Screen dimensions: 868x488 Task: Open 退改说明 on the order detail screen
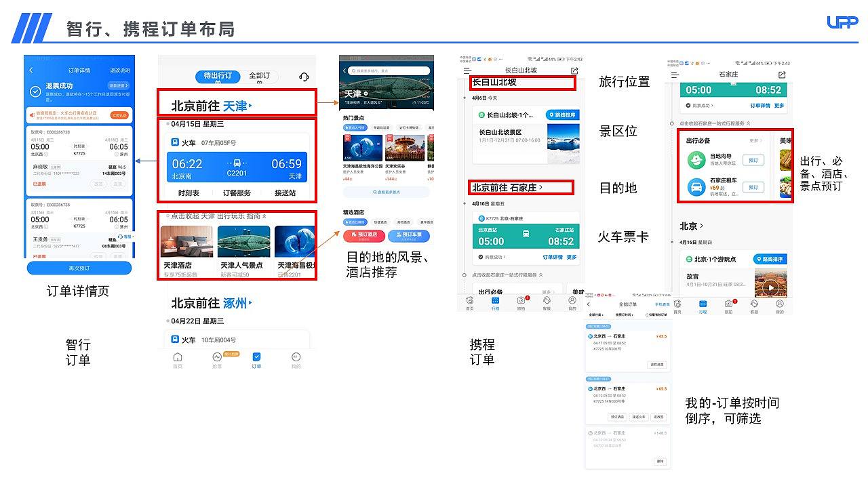120,70
